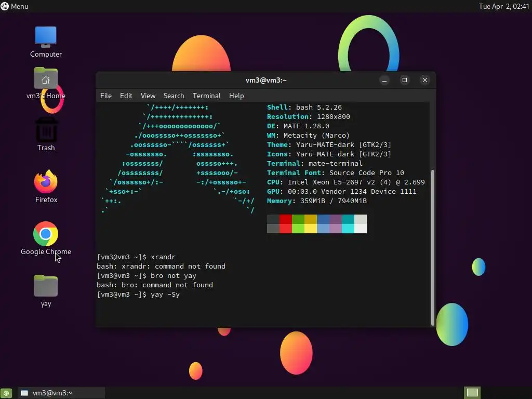Click the 'DE: MATE 1.28.0' line

click(x=298, y=126)
